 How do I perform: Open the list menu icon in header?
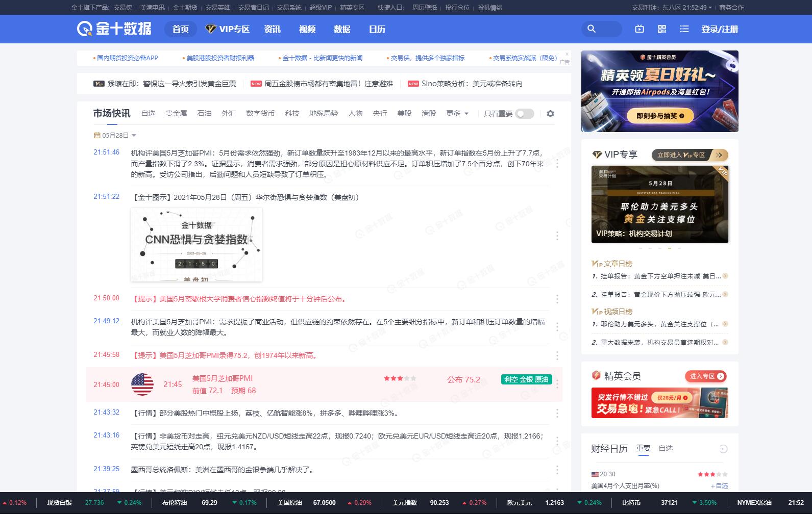[x=684, y=29]
